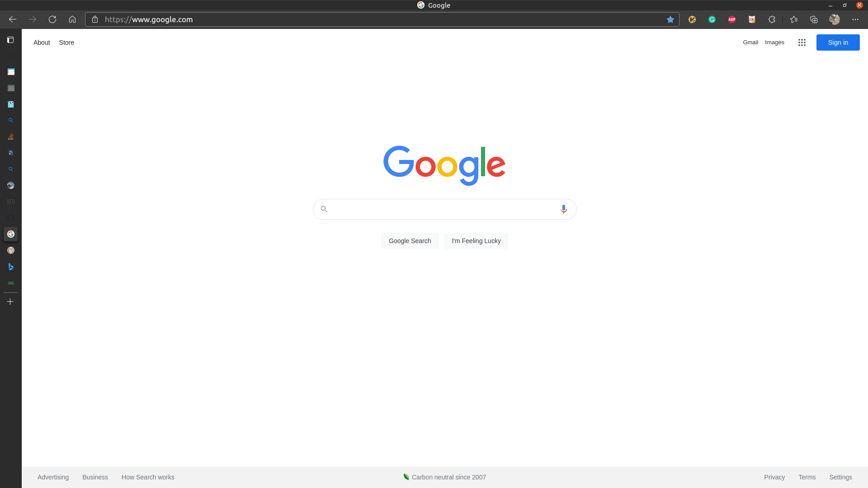
Task: Open the AdBlock Plus extension icon
Action: (x=732, y=19)
